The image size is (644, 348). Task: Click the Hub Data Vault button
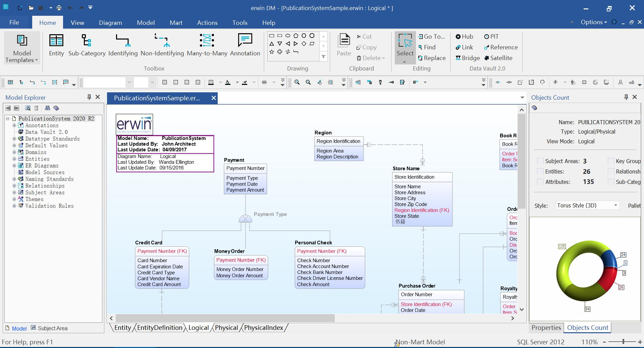coord(464,37)
